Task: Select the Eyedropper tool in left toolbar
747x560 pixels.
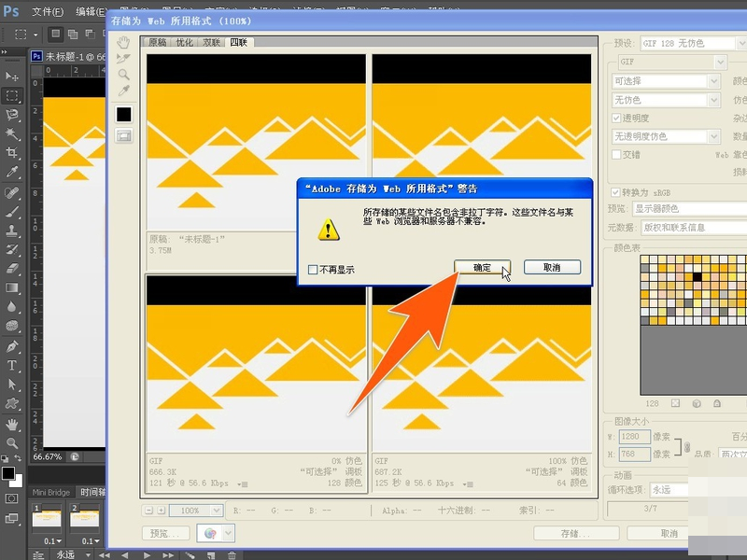Action: coord(12,172)
